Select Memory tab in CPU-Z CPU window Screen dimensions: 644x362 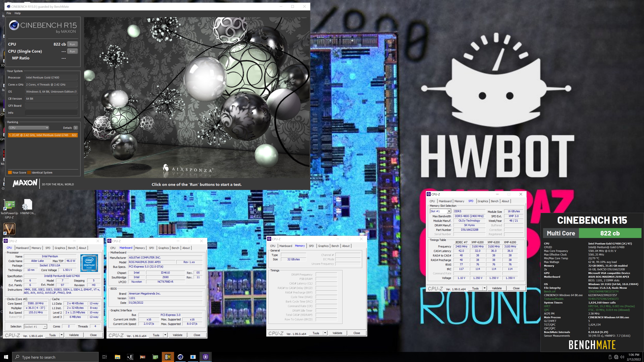36,248
